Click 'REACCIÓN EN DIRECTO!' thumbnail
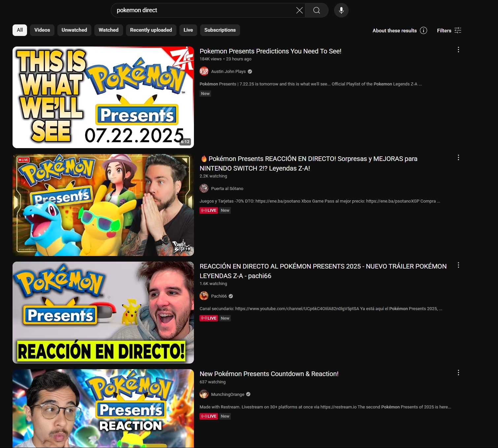Screen dimensions: 498x448 tap(103, 312)
